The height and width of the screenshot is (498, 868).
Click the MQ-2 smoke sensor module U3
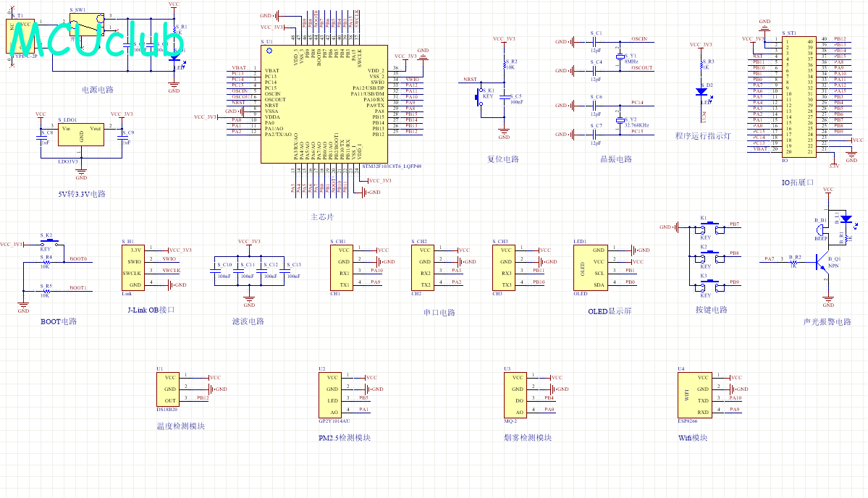click(515, 395)
